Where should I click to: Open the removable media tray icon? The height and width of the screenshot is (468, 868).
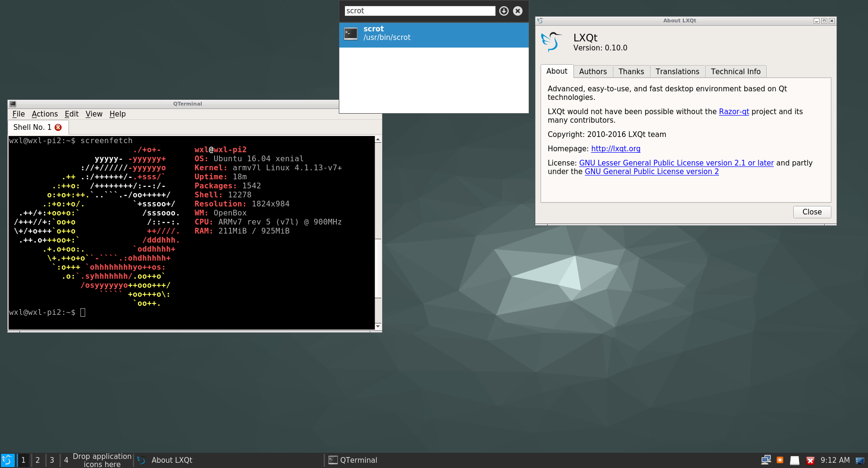(795, 460)
